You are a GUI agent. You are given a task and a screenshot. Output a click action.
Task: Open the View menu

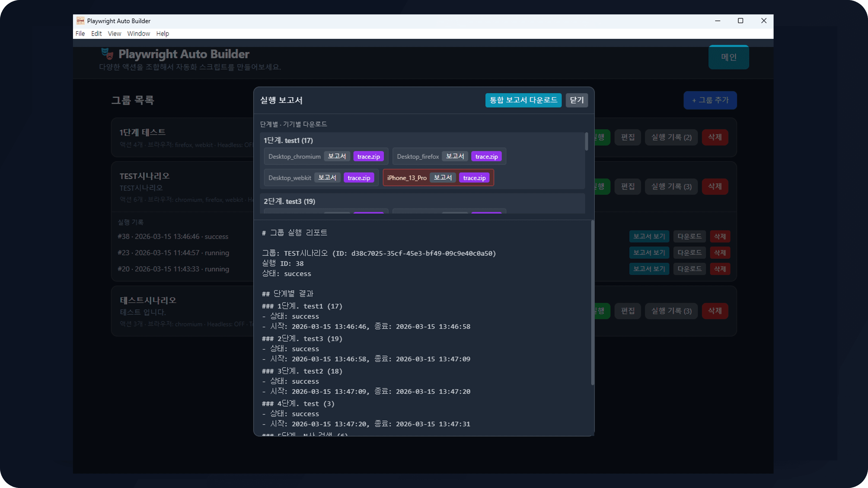(x=114, y=34)
